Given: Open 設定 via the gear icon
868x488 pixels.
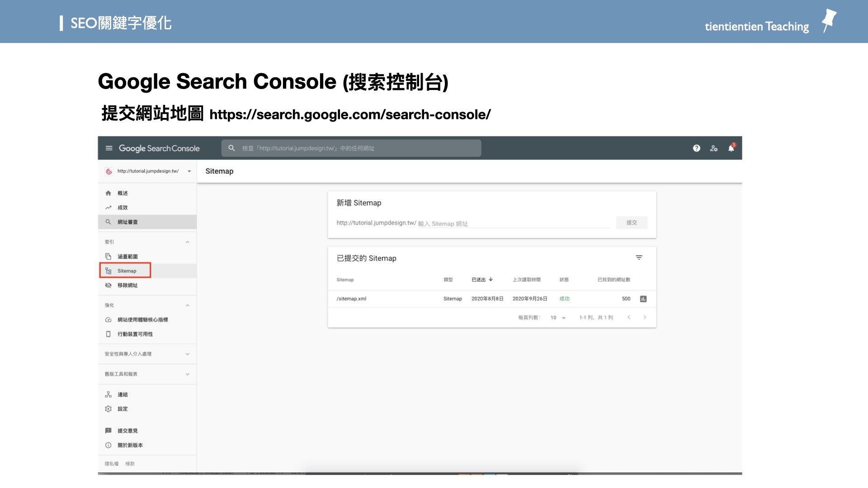Looking at the screenshot, I should pos(122,408).
